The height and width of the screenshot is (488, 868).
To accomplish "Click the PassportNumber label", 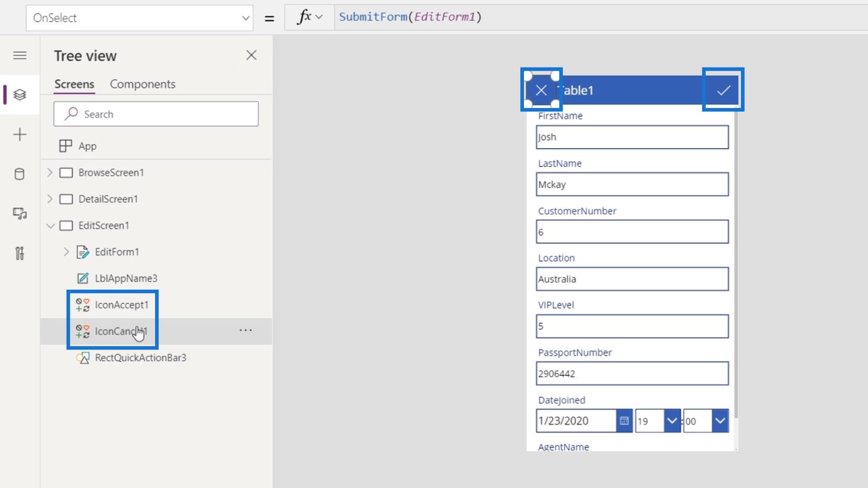I will [575, 352].
